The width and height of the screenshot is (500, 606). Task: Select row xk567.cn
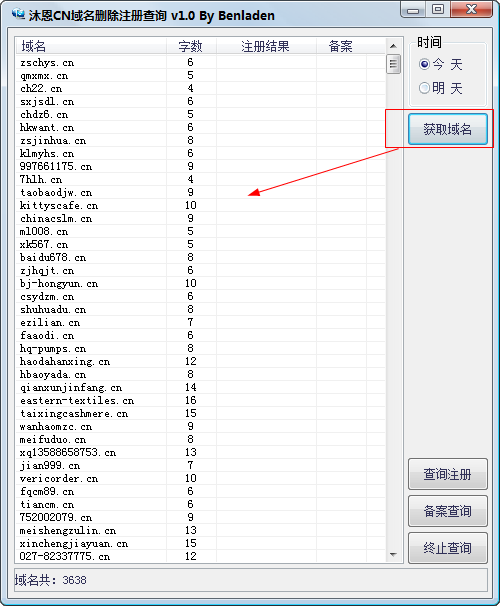point(201,244)
